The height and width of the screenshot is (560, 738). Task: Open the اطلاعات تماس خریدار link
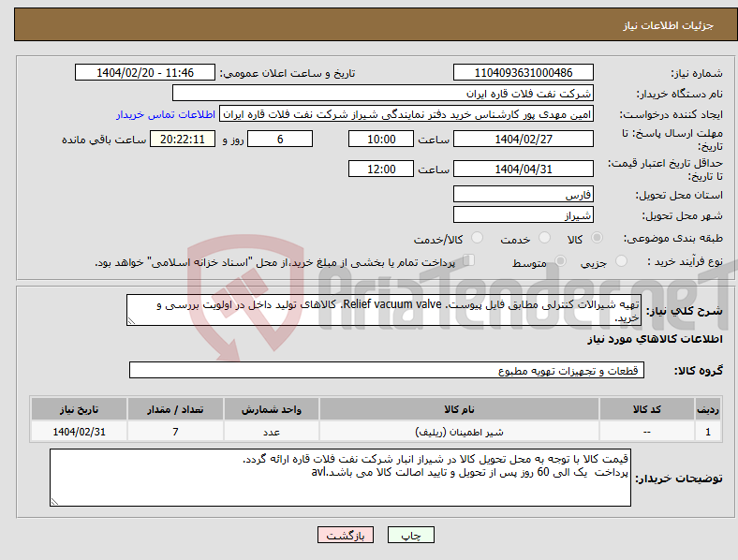pos(166,114)
